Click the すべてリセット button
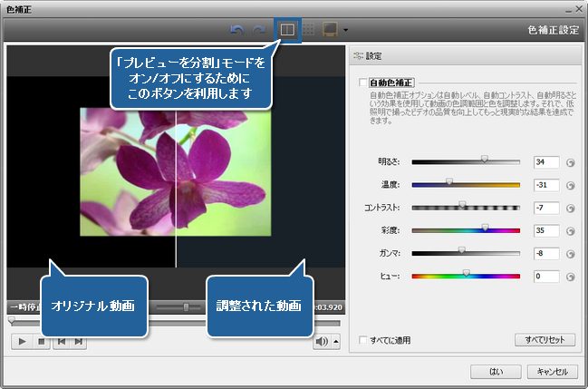Screen dimensions: 588x389 coord(544,340)
